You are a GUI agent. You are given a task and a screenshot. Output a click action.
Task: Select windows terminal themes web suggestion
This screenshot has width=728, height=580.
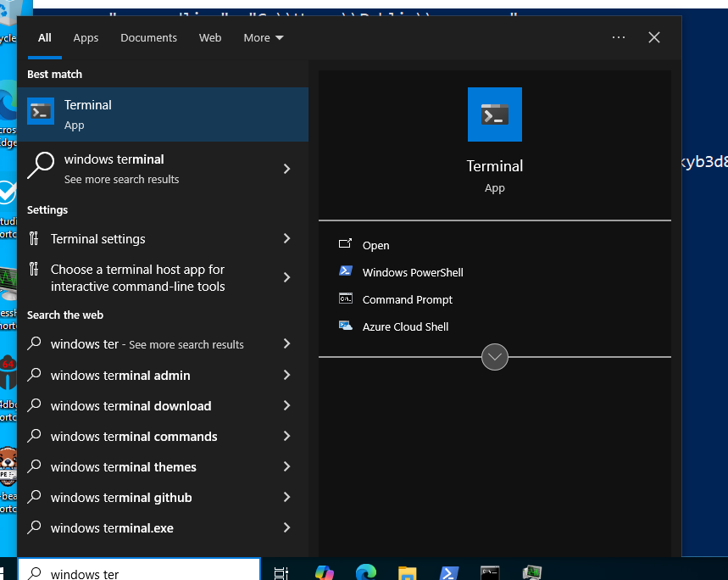tap(163, 466)
